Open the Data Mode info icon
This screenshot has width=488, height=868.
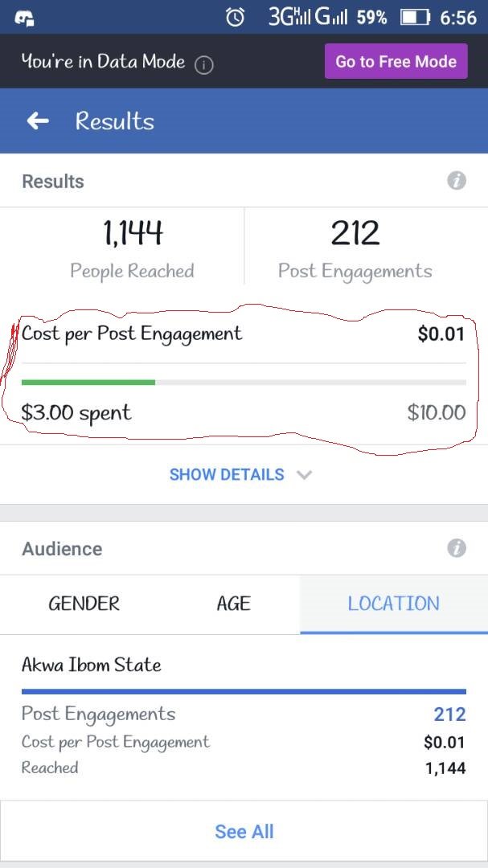tap(204, 65)
